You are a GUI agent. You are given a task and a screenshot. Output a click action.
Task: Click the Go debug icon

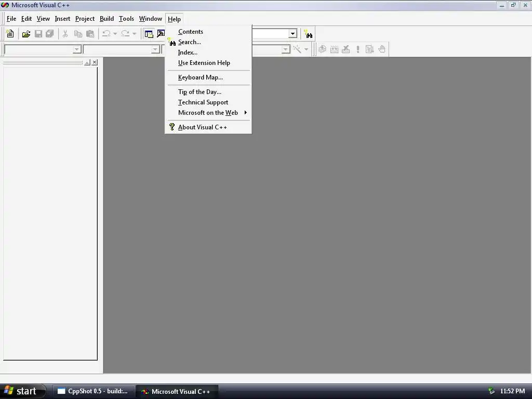click(369, 49)
